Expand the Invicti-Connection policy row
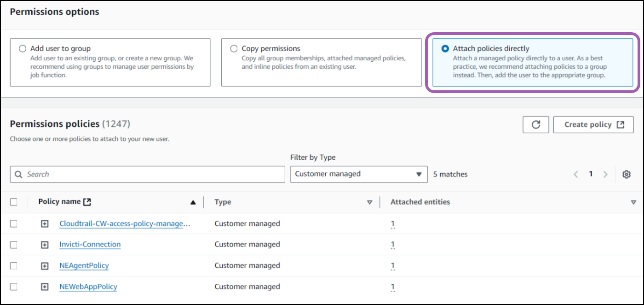Screen dimensions: 644x305 pos(45,244)
